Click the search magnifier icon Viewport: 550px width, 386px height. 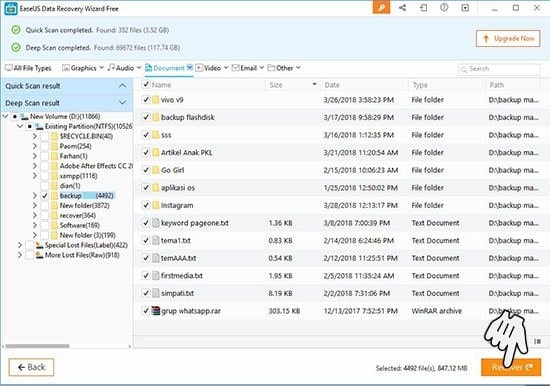tap(464, 69)
